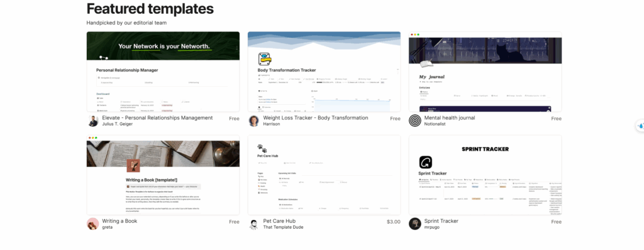This screenshot has height=250, width=644.
Task: Click Harrison's creator avatar
Action: point(254,121)
